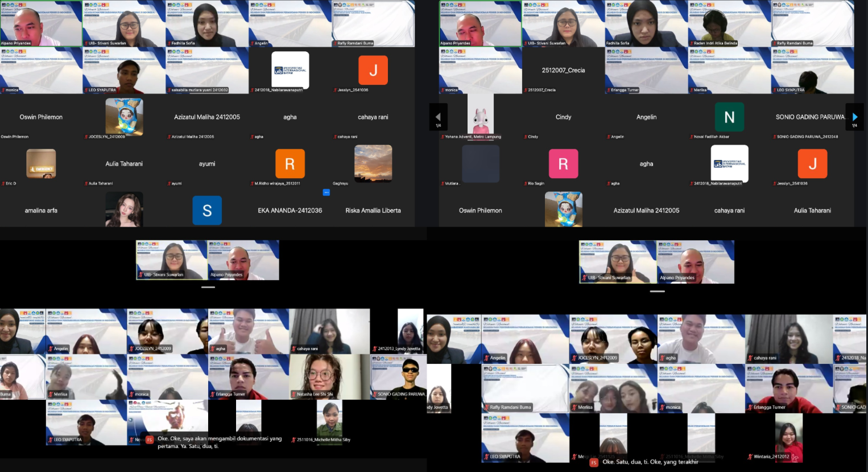Screen dimensions: 868x472
Task: Select the Cindy participant tile
Action: [x=563, y=117]
